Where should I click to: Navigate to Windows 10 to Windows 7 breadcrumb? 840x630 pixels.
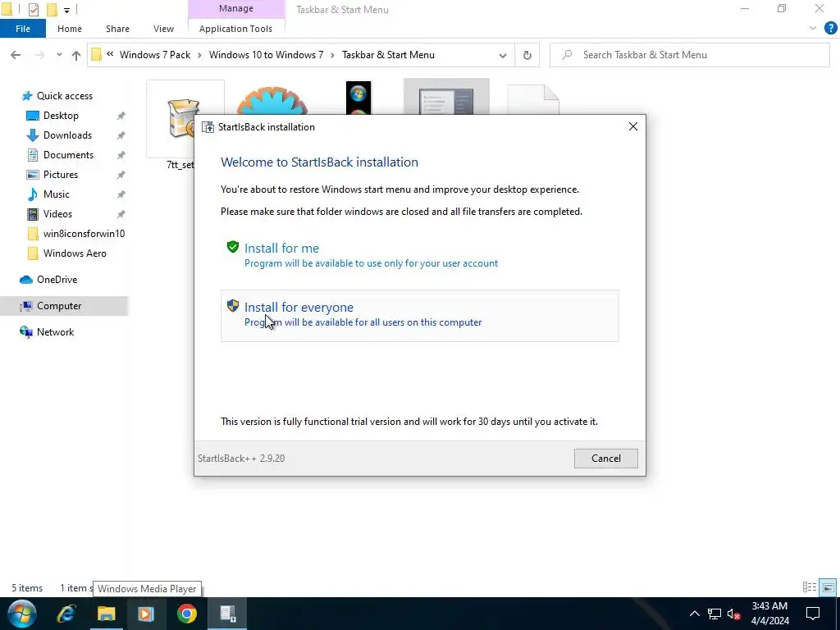point(267,55)
